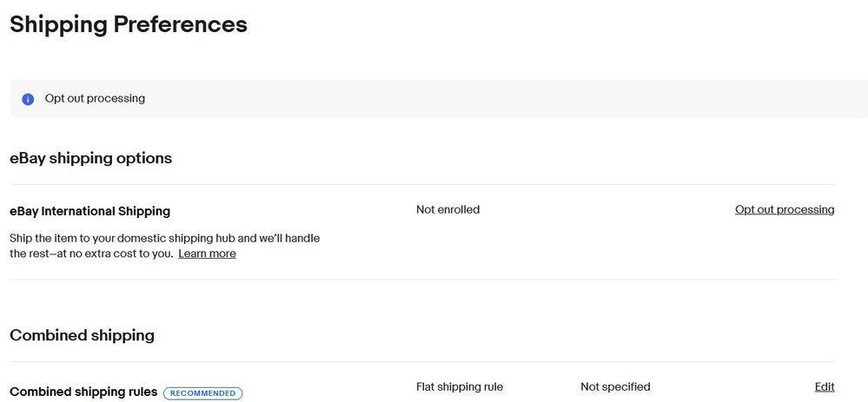Open the Learn more link

point(207,254)
